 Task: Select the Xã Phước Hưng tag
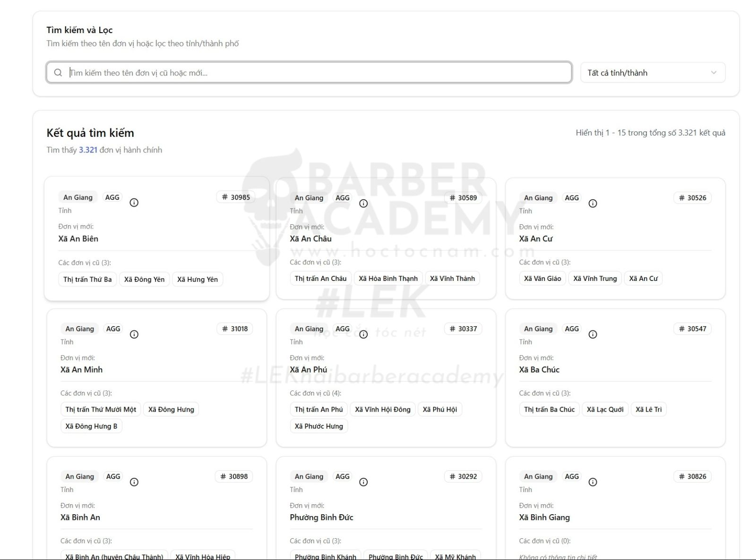[x=319, y=426]
